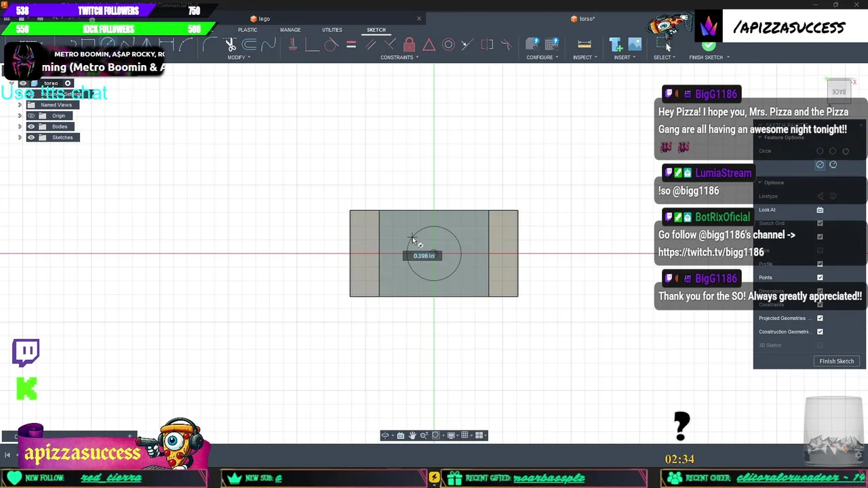Click Finish Sketch button in palette
Screen dimensions: 868x488
click(837, 361)
